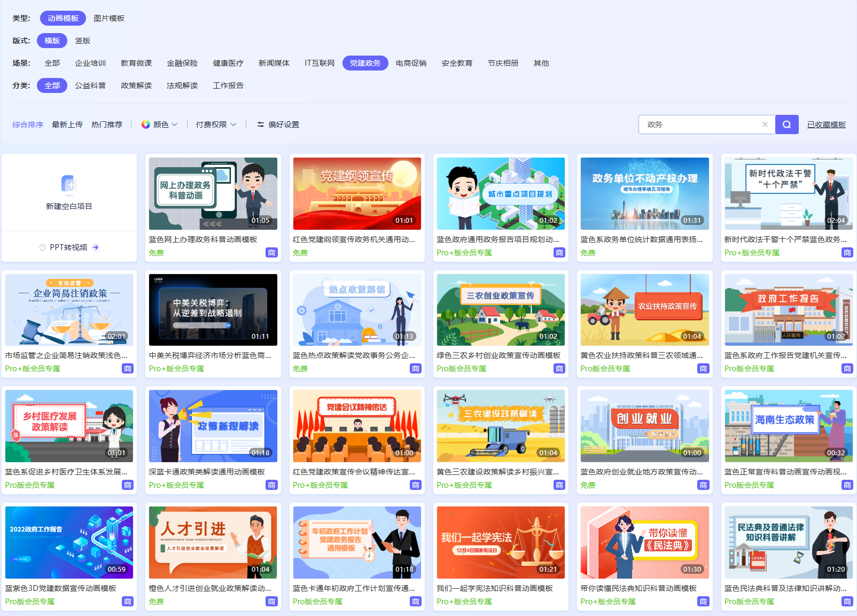857x616 pixels.
Task: Switch layout to 竖版
Action: point(83,41)
